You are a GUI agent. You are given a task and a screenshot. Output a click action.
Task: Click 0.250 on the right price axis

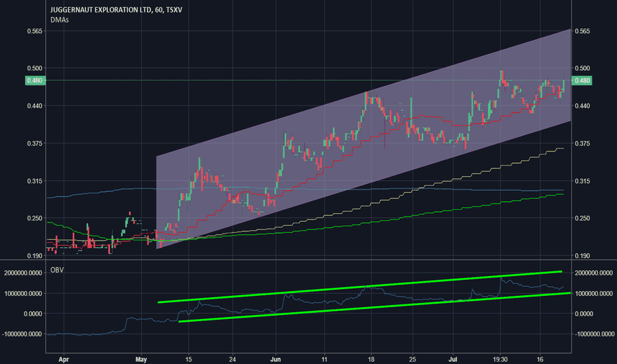click(583, 218)
